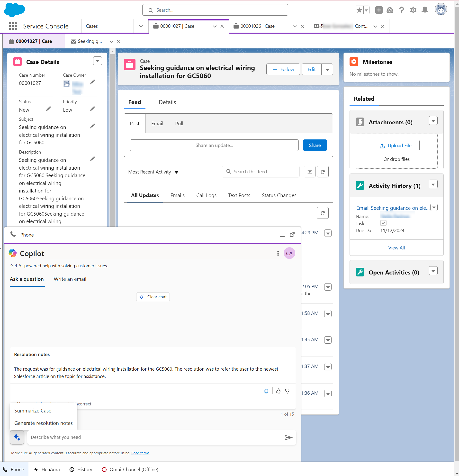The image size is (459, 476).
Task: Edit the Description field pencil icon
Action: point(92,159)
